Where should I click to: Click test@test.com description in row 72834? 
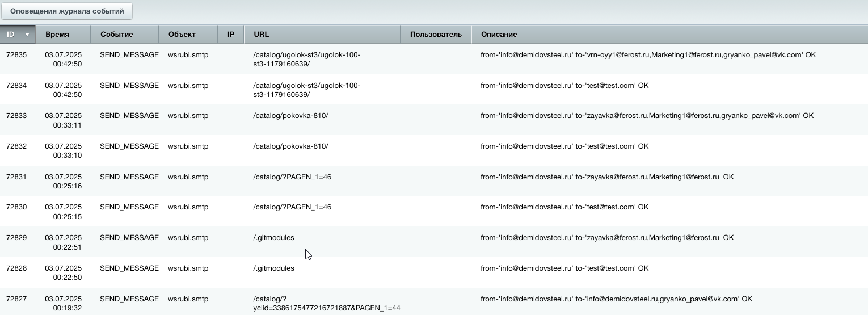coord(564,86)
